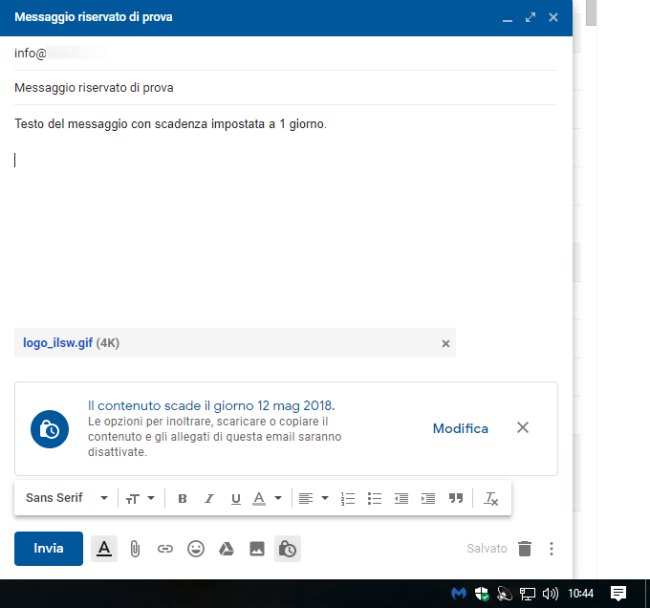Open the alignment dropdown
The image size is (650, 608).
tap(313, 498)
